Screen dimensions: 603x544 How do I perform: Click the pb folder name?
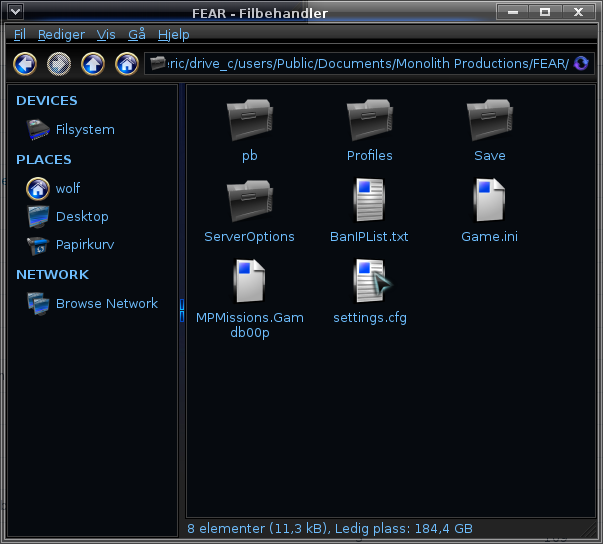click(x=250, y=156)
